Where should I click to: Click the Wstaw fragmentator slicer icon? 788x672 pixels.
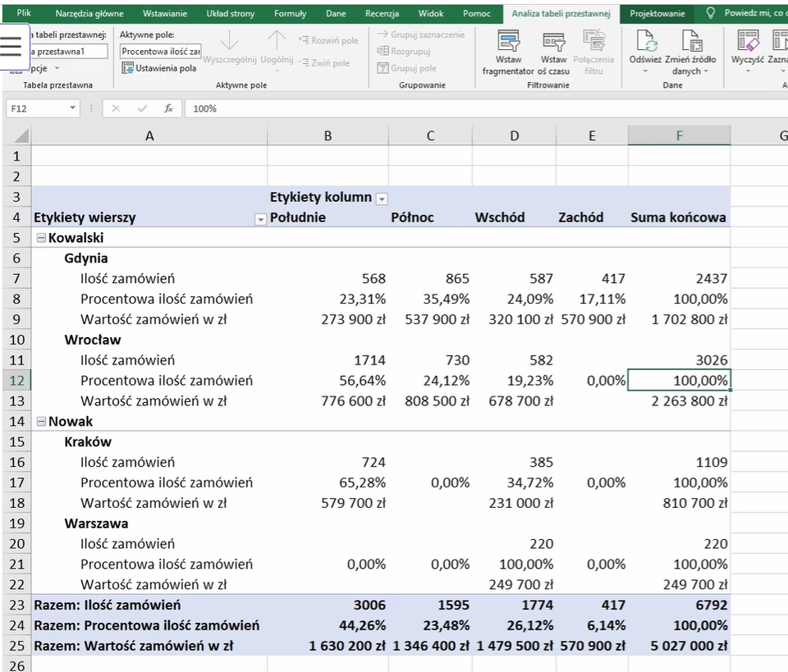click(508, 41)
